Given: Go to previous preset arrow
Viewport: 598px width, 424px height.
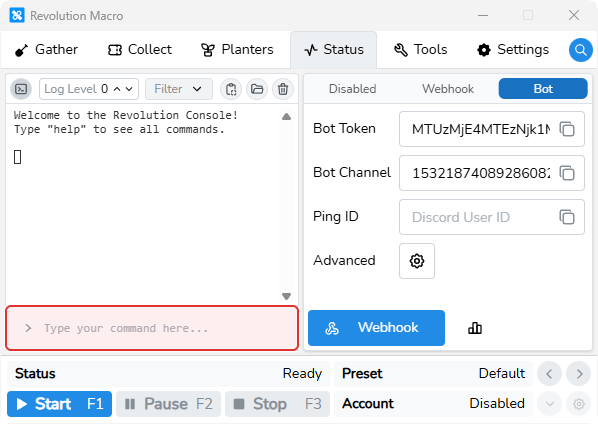Looking at the screenshot, I should click(549, 374).
